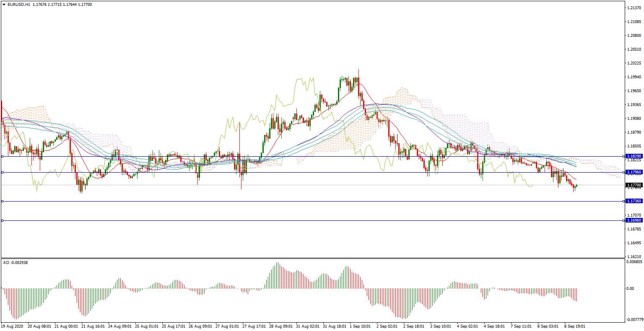Click the AO -0.002938 indicator label
The image size is (644, 331).
[x=16, y=262]
